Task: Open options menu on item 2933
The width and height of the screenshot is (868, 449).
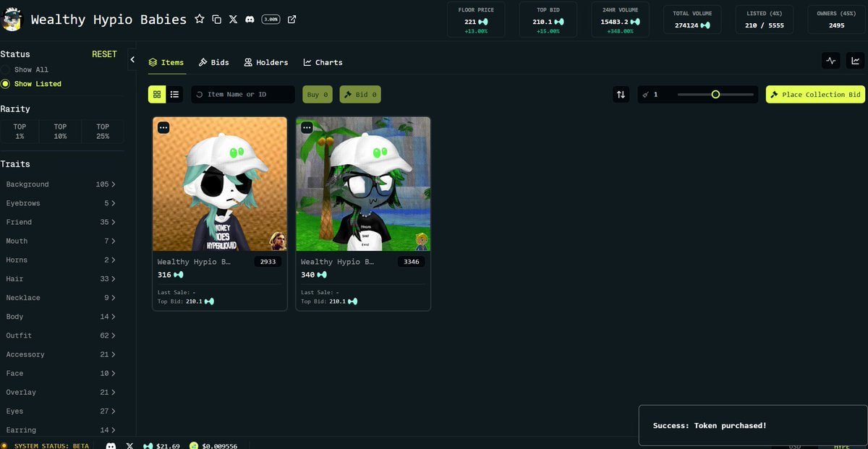Action: pyautogui.click(x=163, y=127)
